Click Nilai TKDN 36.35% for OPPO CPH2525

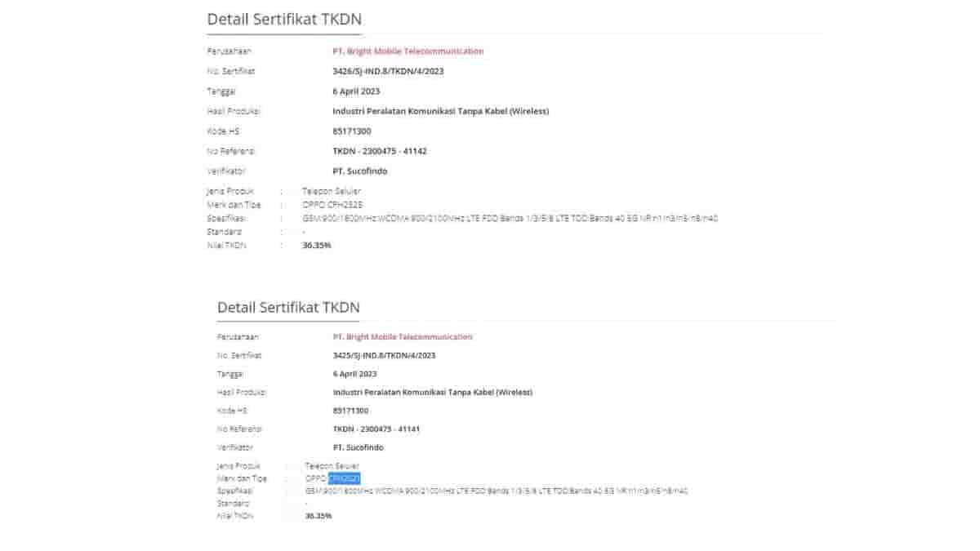tap(316, 245)
